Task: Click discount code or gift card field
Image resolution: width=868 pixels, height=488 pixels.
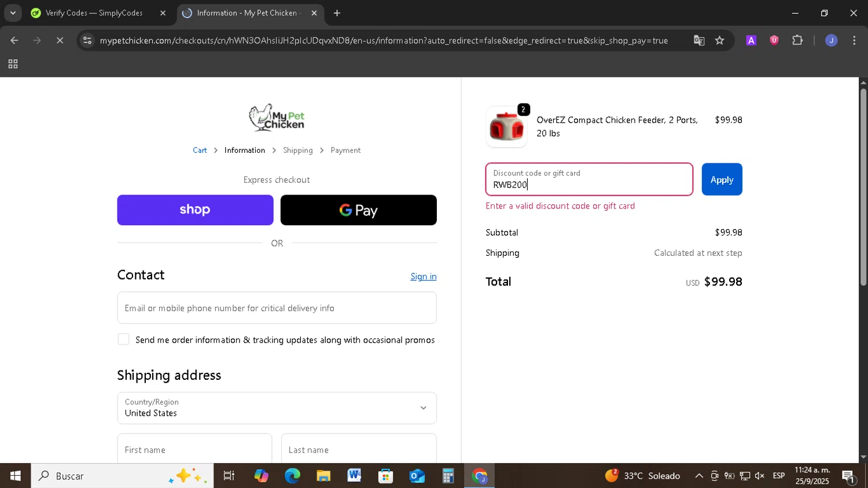Action: tap(589, 179)
